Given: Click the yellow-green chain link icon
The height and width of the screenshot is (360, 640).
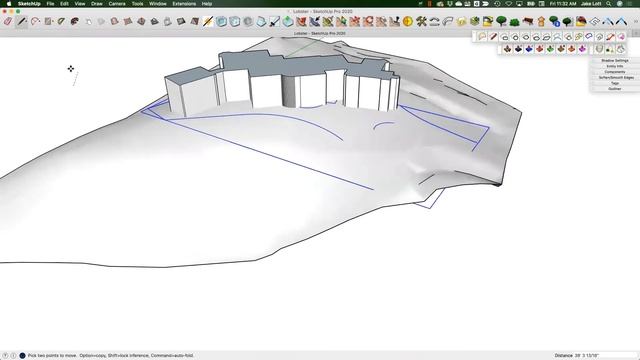Looking at the screenshot, I should (578, 37).
